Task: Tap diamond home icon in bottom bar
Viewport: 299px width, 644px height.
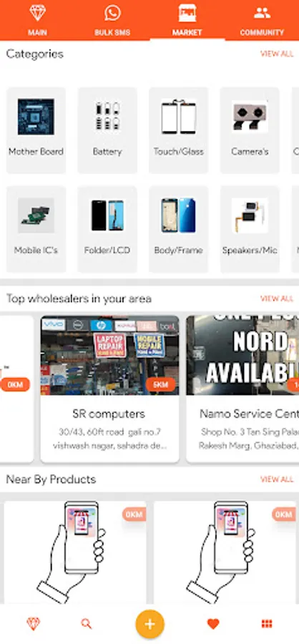Action: point(34,624)
